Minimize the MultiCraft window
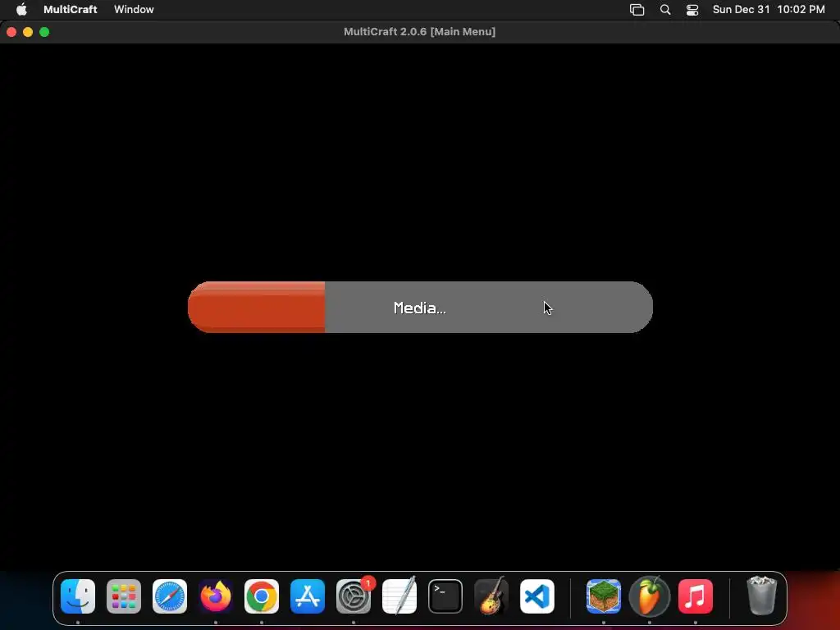 28,32
